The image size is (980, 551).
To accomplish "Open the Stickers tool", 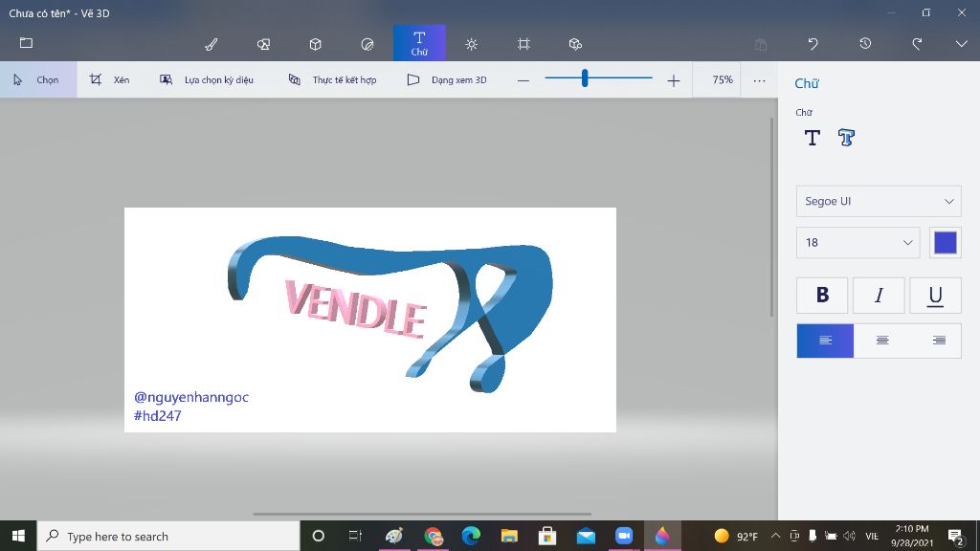I will click(367, 44).
